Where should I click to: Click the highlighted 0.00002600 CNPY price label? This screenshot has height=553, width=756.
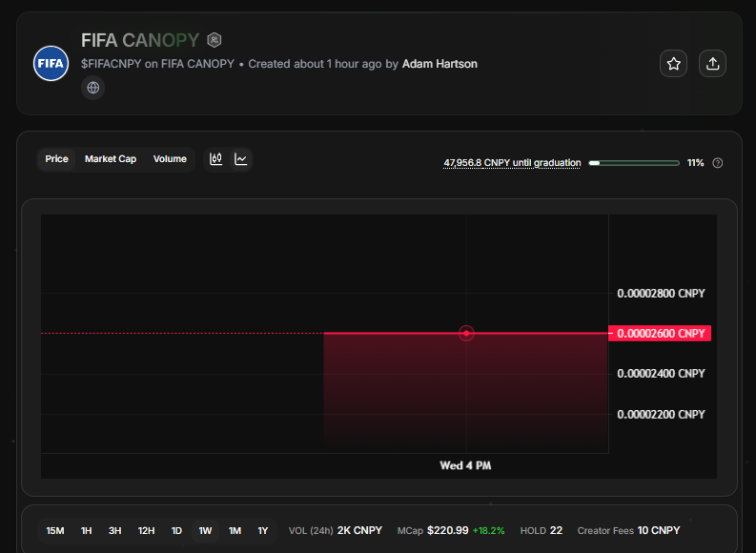[x=660, y=333]
